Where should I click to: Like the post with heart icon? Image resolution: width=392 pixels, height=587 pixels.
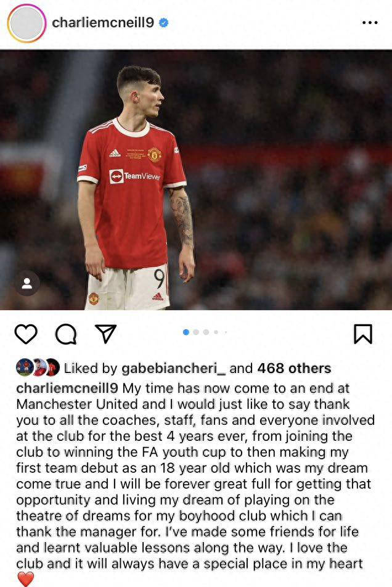click(x=26, y=334)
